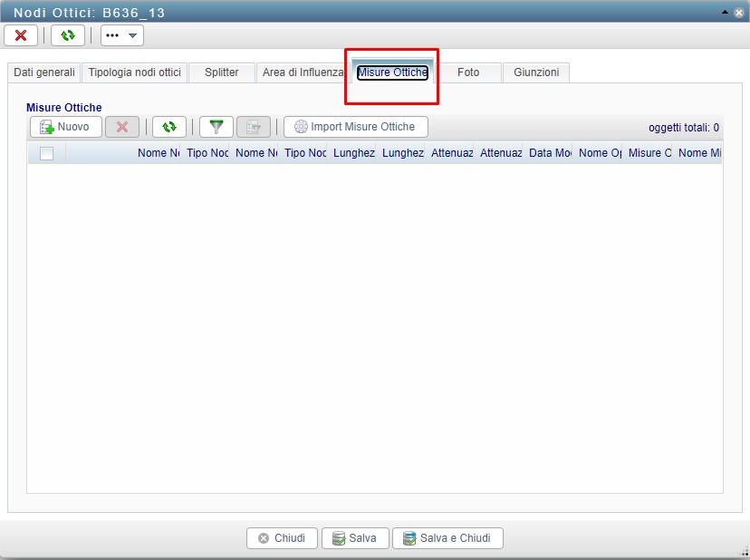Click the oggetti totali: 0 counter text
The height and width of the screenshot is (560, 750).
(x=684, y=128)
